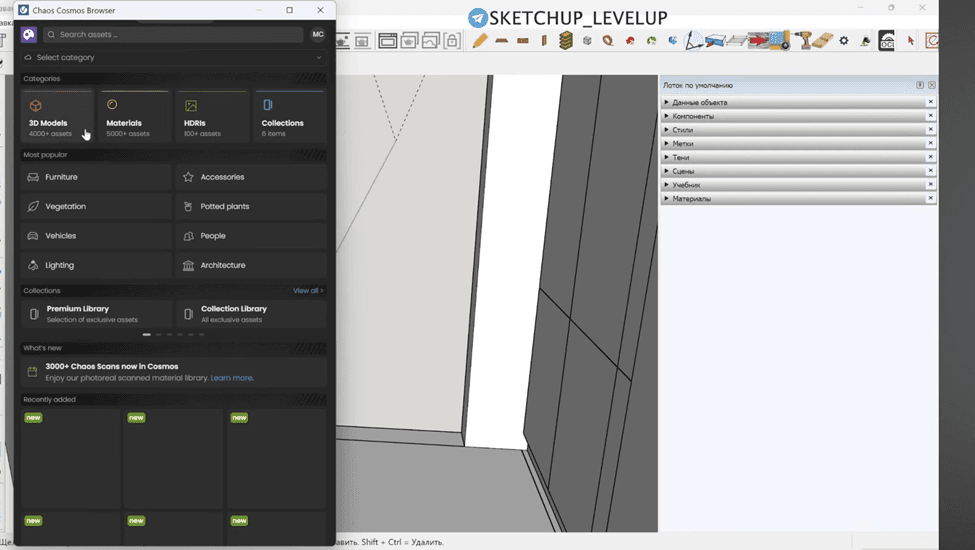Click the stacked boards icon in the toolbar

pos(565,40)
